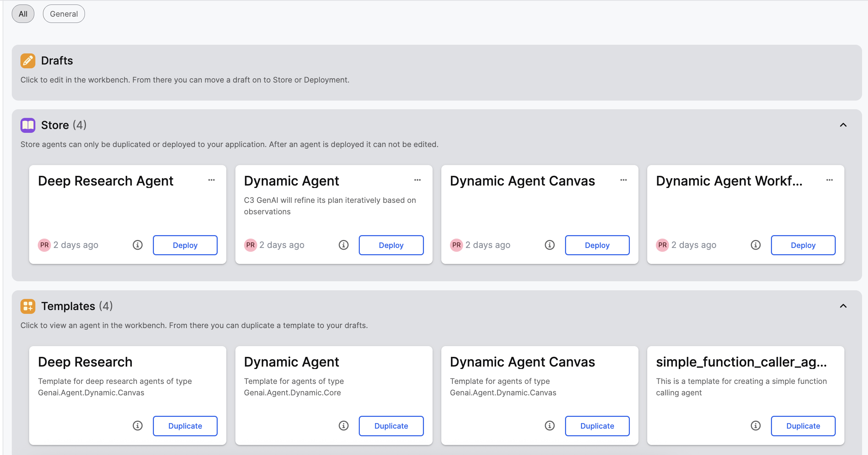Open more options on Dynamic Agent Canvas store card
Screen dimensions: 868x455
pos(623,180)
